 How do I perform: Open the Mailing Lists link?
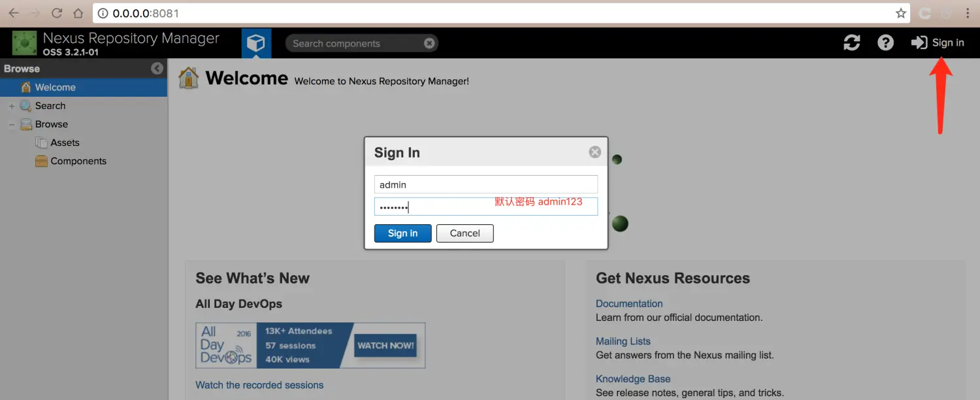[x=623, y=341]
